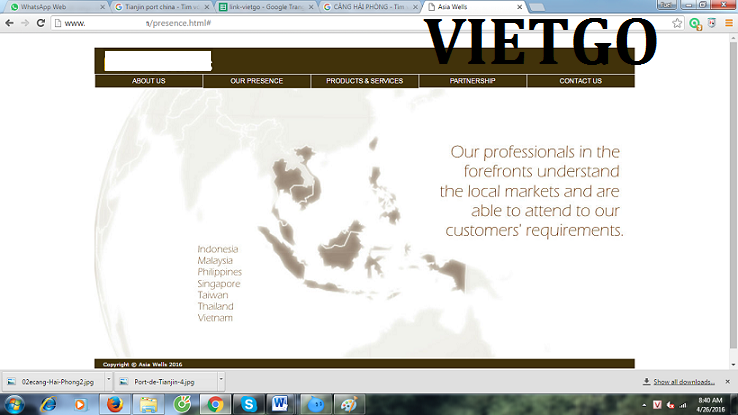Open the OUR PRESENCE menu
Screen dimensions: 738x415
point(257,81)
